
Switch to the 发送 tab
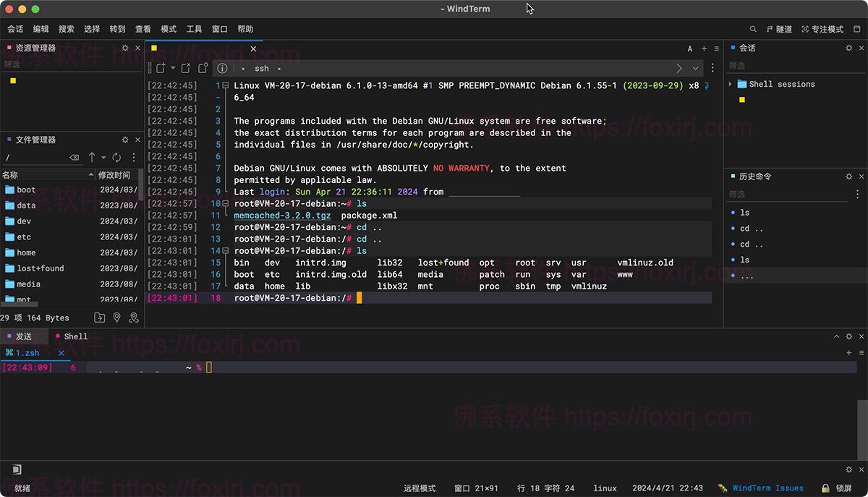pos(24,336)
